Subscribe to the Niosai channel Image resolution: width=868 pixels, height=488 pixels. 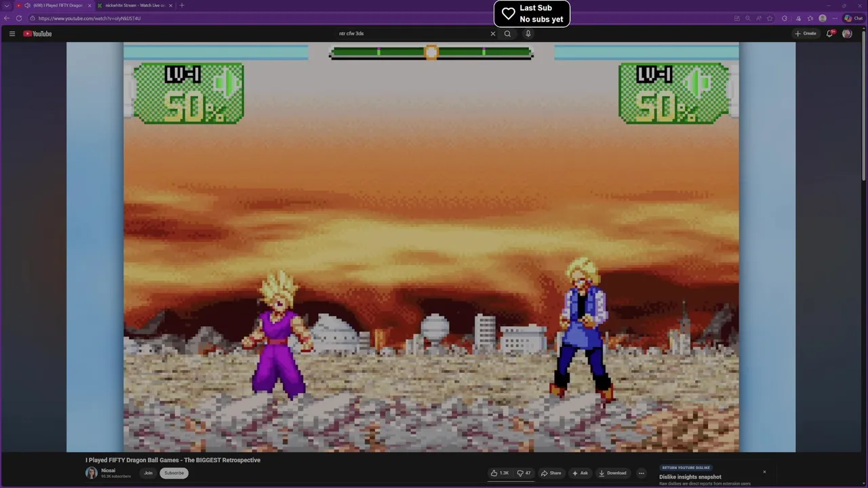pyautogui.click(x=174, y=473)
